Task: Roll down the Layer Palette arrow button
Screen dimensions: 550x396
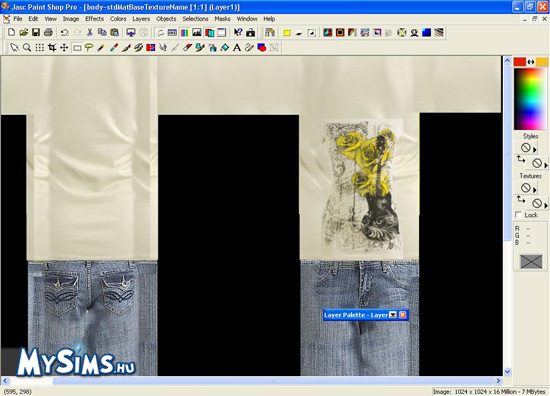Action: coord(393,315)
